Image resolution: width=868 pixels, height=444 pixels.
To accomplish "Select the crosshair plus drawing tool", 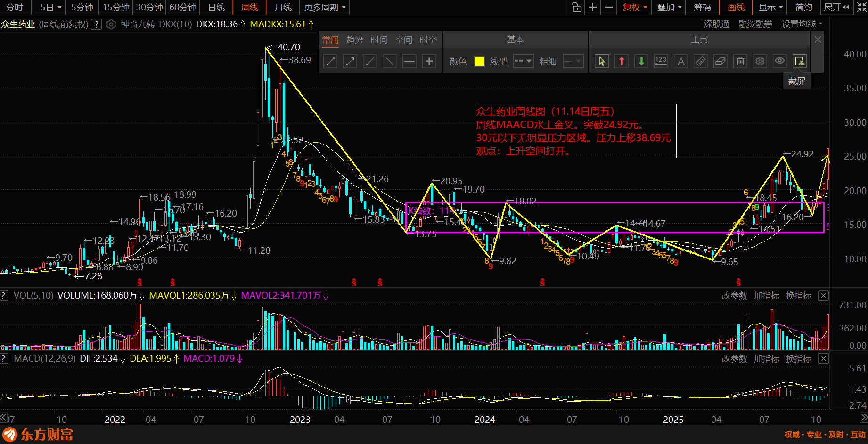I will (429, 61).
